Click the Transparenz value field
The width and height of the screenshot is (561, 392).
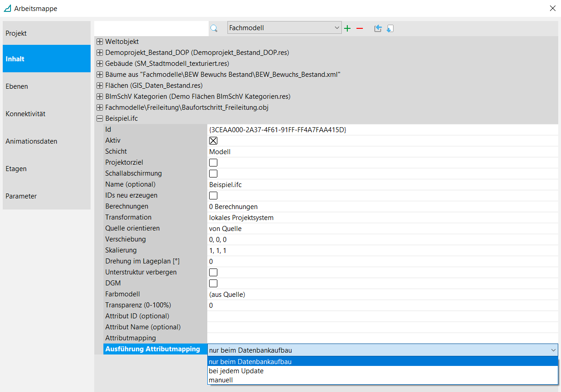[382, 306]
